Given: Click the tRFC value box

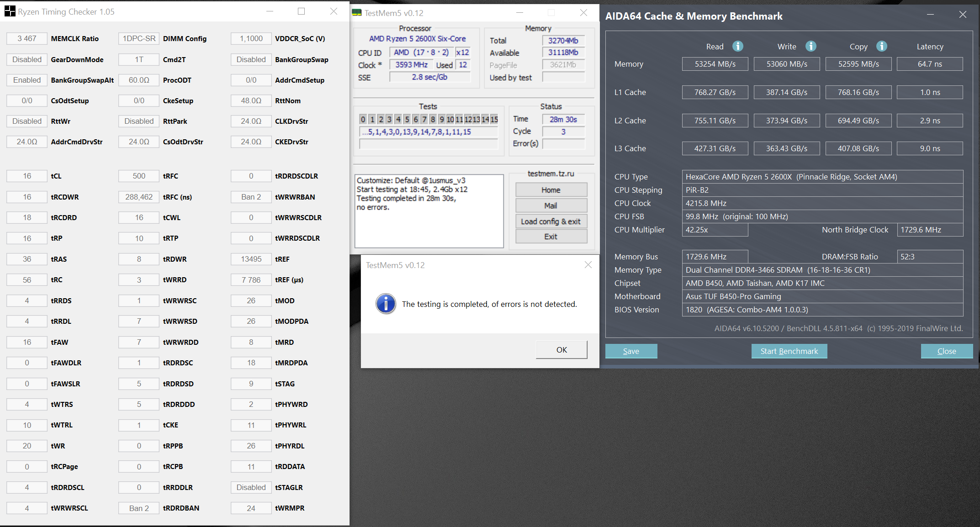Looking at the screenshot, I should click(x=139, y=176).
